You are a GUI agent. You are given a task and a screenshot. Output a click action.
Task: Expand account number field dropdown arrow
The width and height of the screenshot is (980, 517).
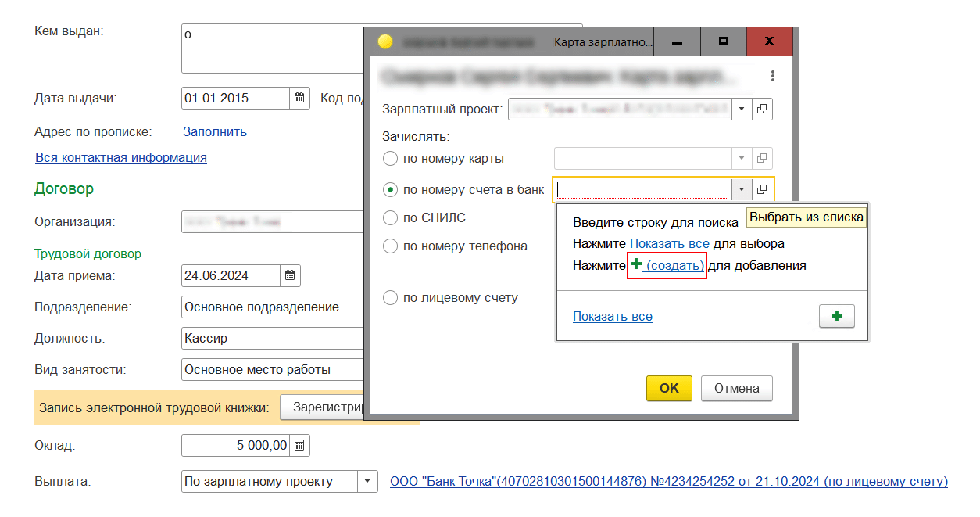pos(740,189)
